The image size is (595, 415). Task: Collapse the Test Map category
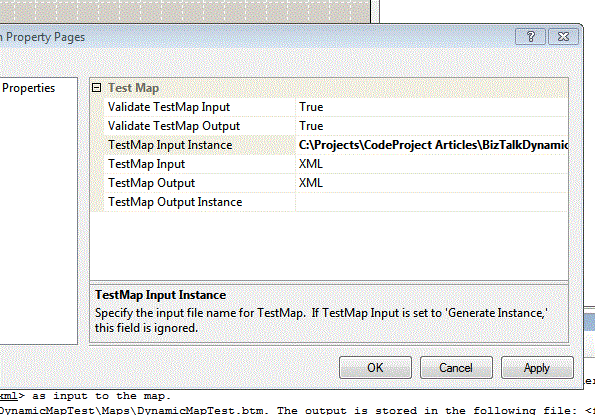pyautogui.click(x=96, y=88)
